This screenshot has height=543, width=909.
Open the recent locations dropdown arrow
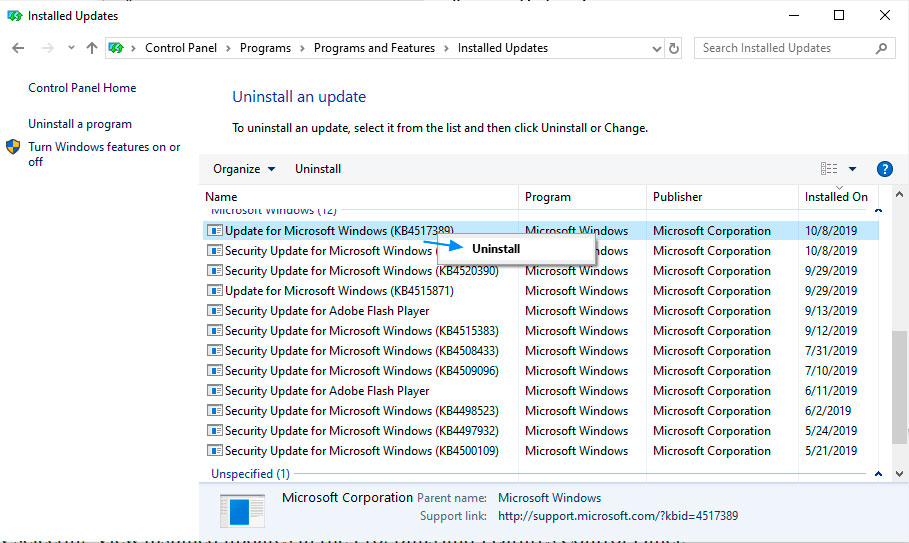click(71, 48)
